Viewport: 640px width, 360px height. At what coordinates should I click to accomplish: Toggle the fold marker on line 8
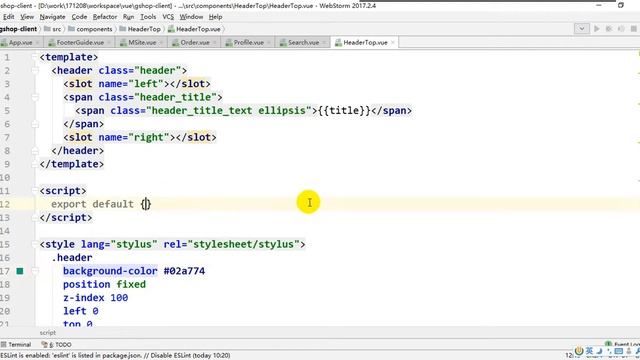[x=35, y=151]
